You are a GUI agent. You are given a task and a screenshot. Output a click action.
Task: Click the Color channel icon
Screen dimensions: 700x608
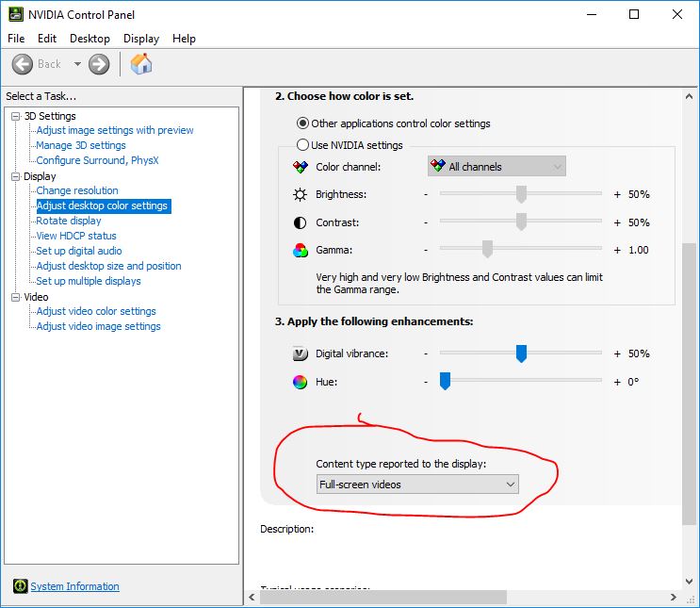coord(301,167)
